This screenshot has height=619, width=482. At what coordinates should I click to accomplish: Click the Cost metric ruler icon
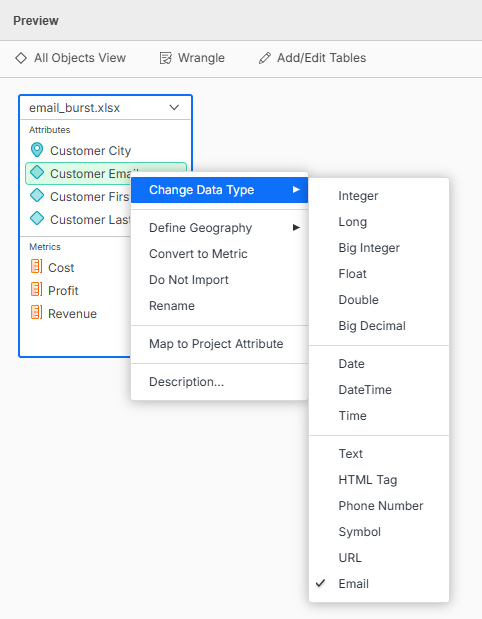pyautogui.click(x=36, y=266)
